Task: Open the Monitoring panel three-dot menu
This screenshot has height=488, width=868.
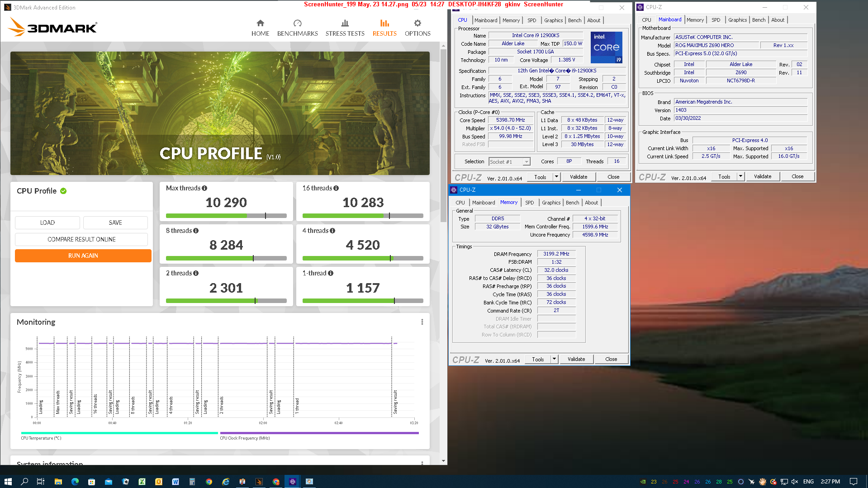Action: pyautogui.click(x=422, y=322)
